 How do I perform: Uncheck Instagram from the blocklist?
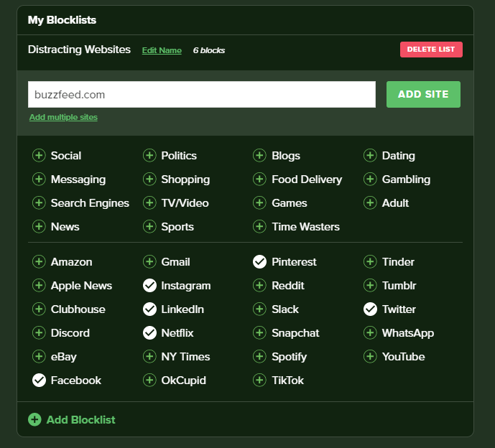pyautogui.click(x=149, y=286)
